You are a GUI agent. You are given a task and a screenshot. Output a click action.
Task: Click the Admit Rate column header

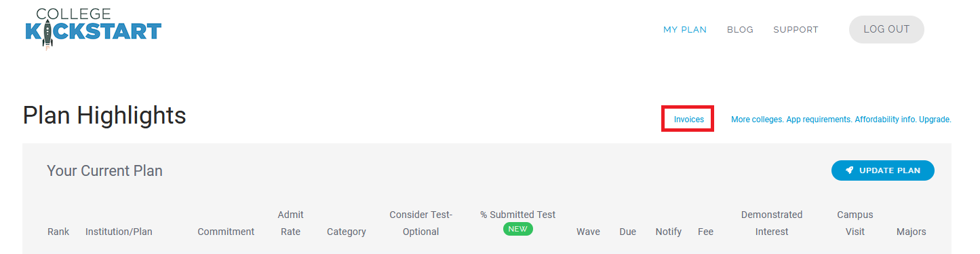pos(290,223)
